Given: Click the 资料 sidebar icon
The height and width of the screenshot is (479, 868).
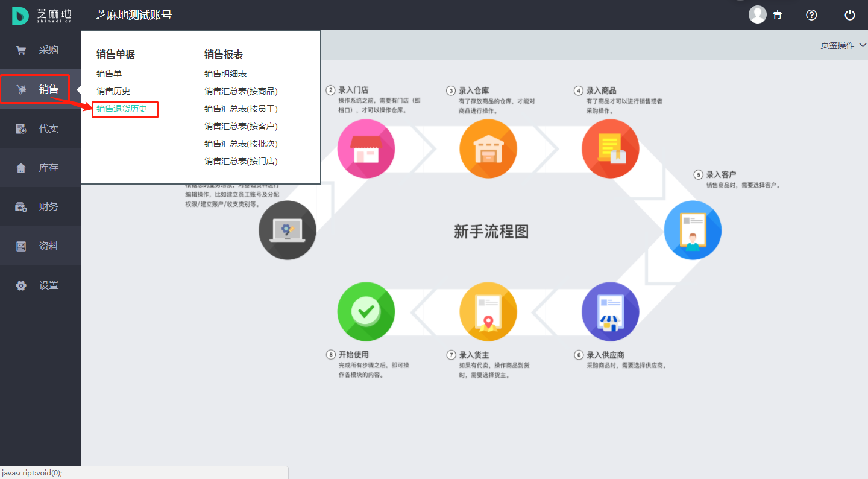Looking at the screenshot, I should pos(21,246).
